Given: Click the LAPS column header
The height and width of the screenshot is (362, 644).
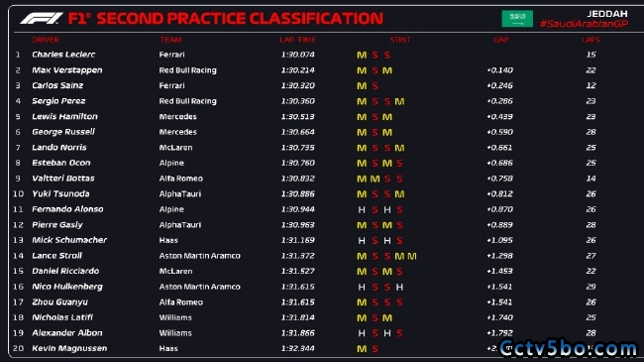Looking at the screenshot, I should tap(591, 40).
